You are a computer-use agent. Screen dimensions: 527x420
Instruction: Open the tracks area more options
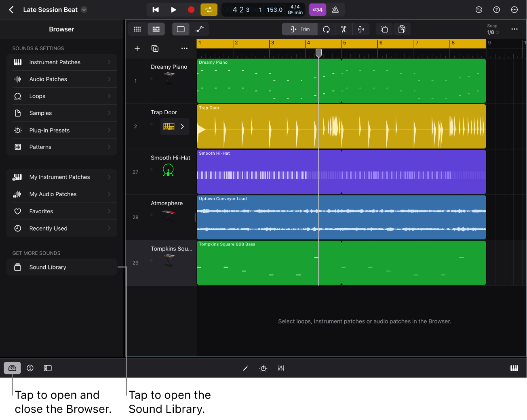coord(514,29)
